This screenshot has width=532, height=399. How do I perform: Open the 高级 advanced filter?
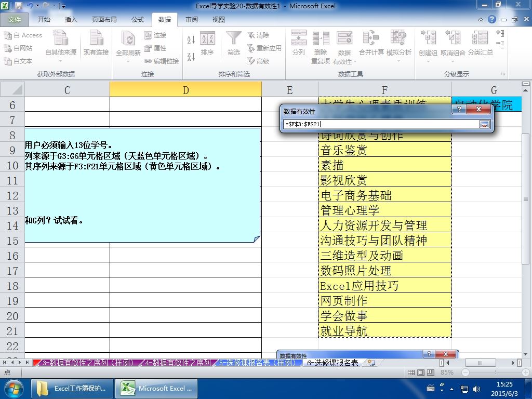(x=258, y=61)
